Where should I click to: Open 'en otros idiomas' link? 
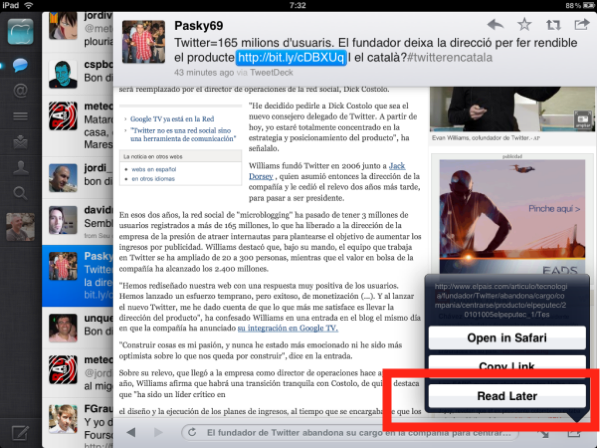153,179
